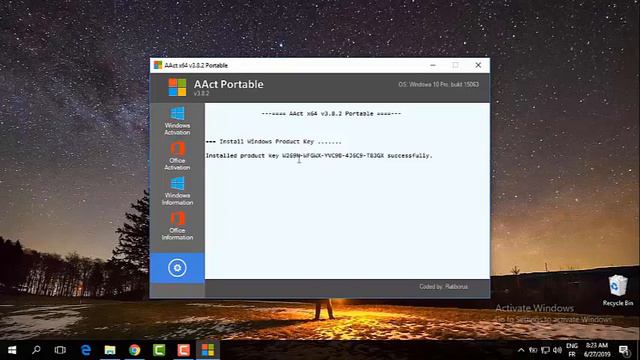
Task: Click the installed product key text
Action: (319, 156)
